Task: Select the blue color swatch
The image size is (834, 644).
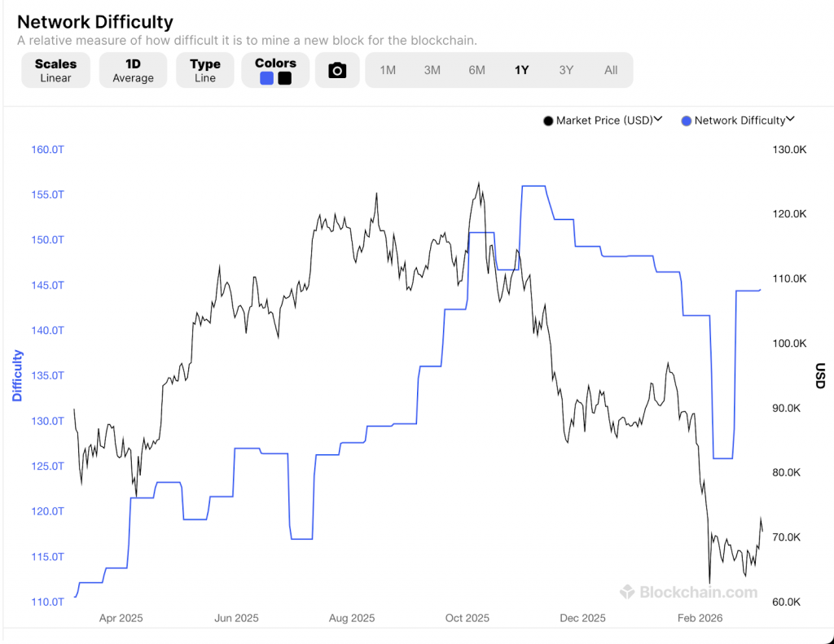Action: point(267,78)
